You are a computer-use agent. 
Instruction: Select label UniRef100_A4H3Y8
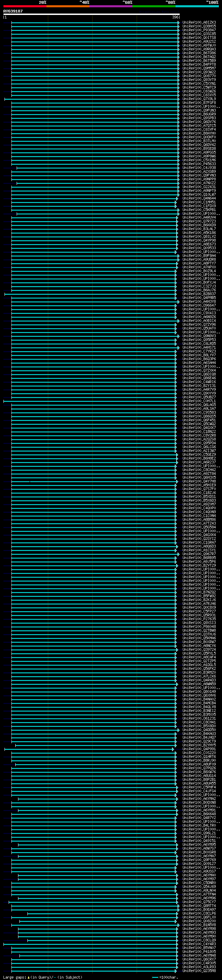(x=199, y=302)
